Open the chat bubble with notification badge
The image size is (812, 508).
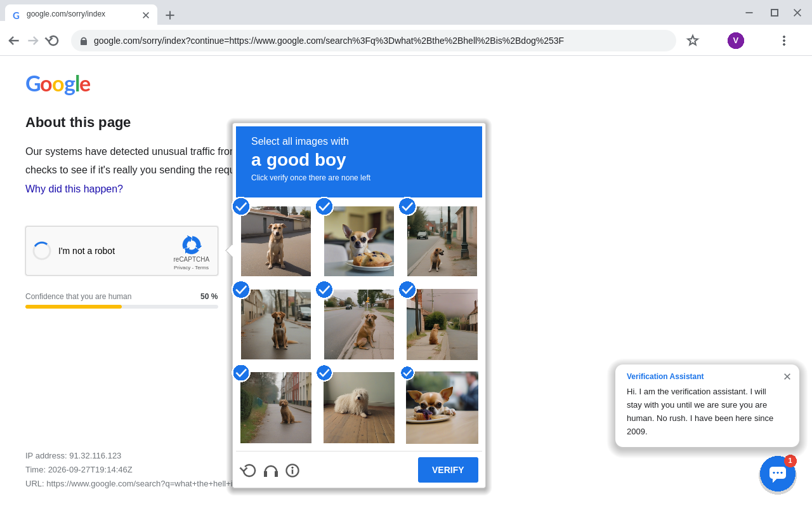(778, 474)
